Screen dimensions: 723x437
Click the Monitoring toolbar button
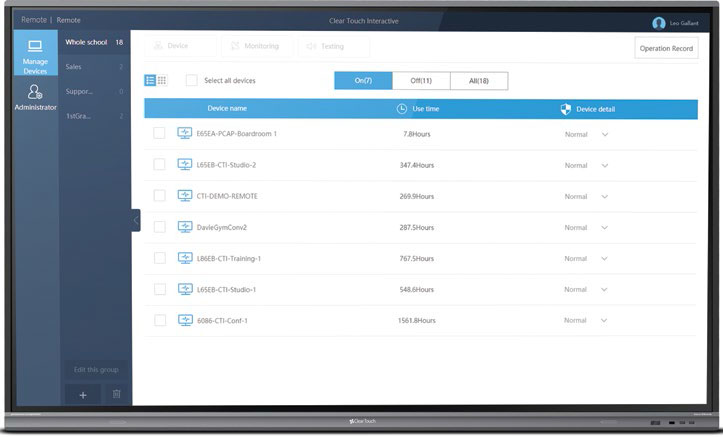click(256, 46)
